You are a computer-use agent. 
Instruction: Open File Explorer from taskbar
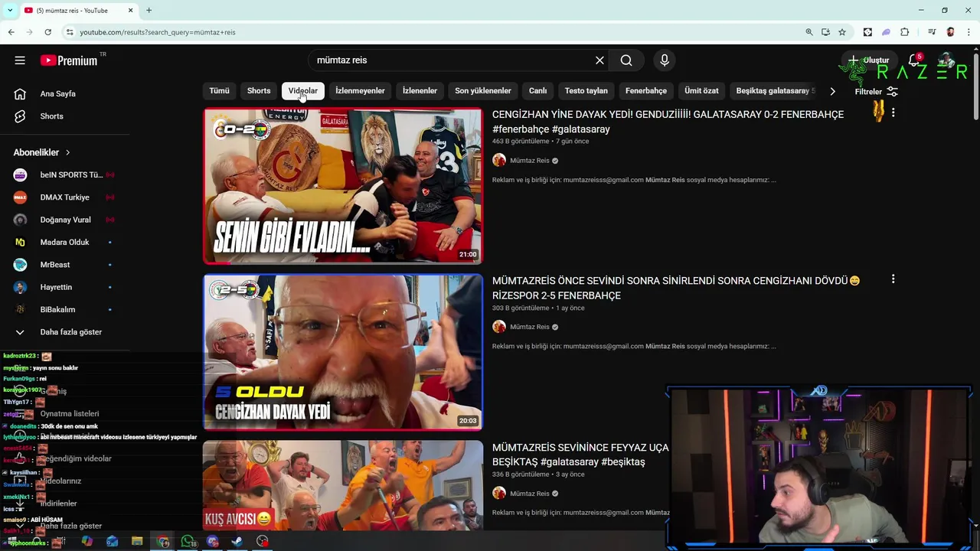pos(137,541)
